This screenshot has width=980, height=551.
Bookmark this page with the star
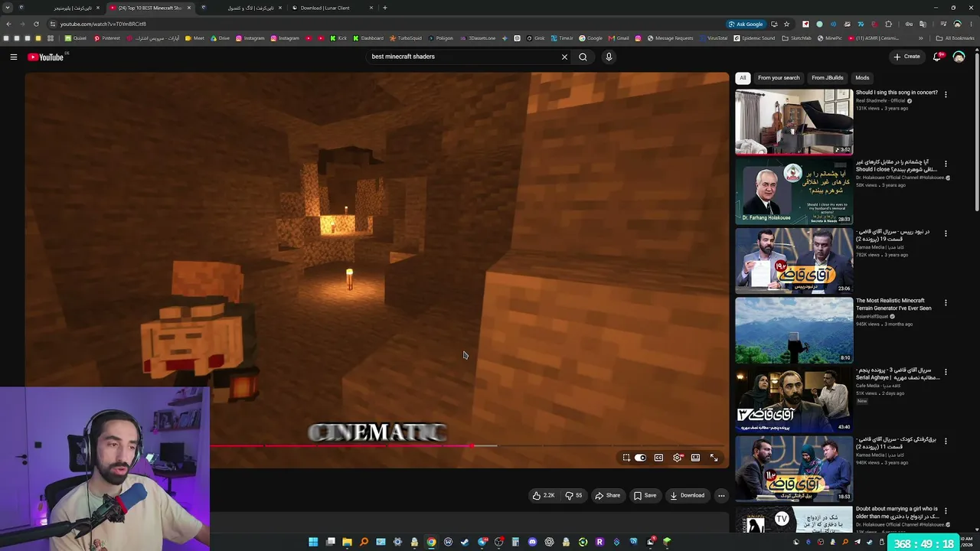tap(786, 24)
